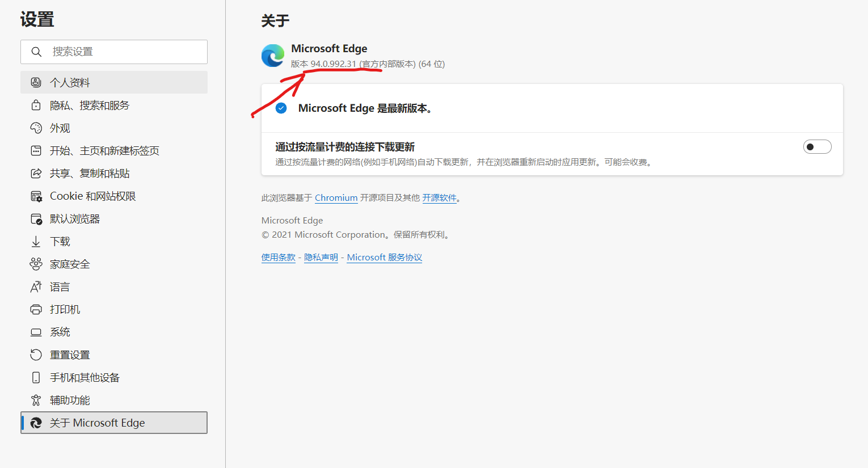Open Cookie 和网站权限 settings
The width and height of the screenshot is (868, 468).
[114, 196]
